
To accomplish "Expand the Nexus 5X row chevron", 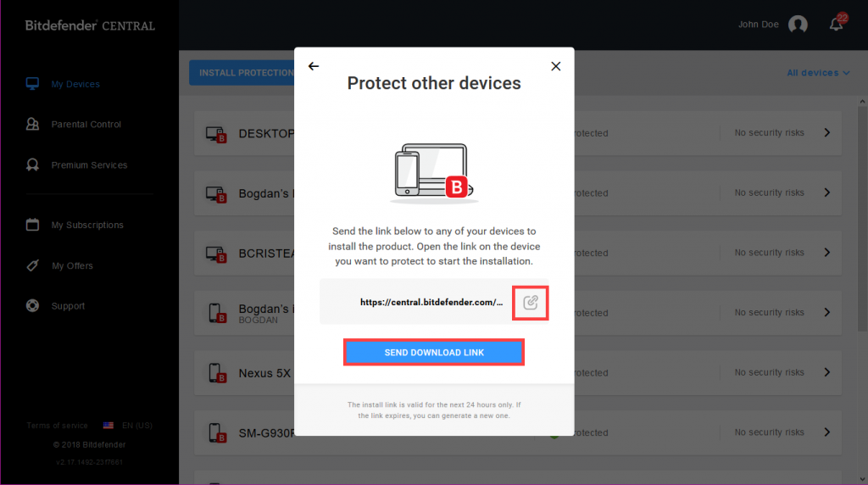I will [x=827, y=372].
